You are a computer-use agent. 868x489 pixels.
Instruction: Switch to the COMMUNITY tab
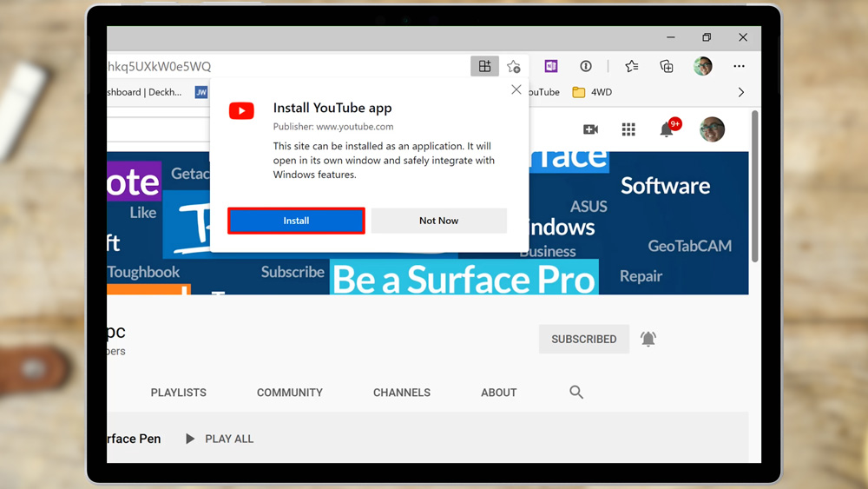pyautogui.click(x=290, y=392)
